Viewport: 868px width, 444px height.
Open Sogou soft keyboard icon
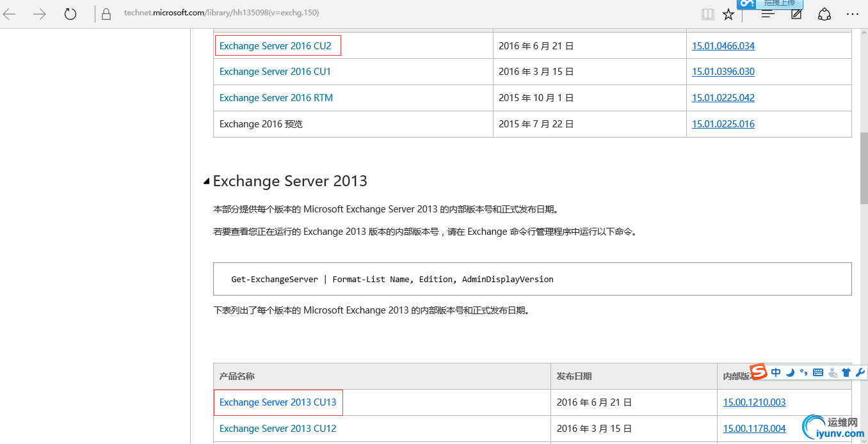pyautogui.click(x=818, y=372)
